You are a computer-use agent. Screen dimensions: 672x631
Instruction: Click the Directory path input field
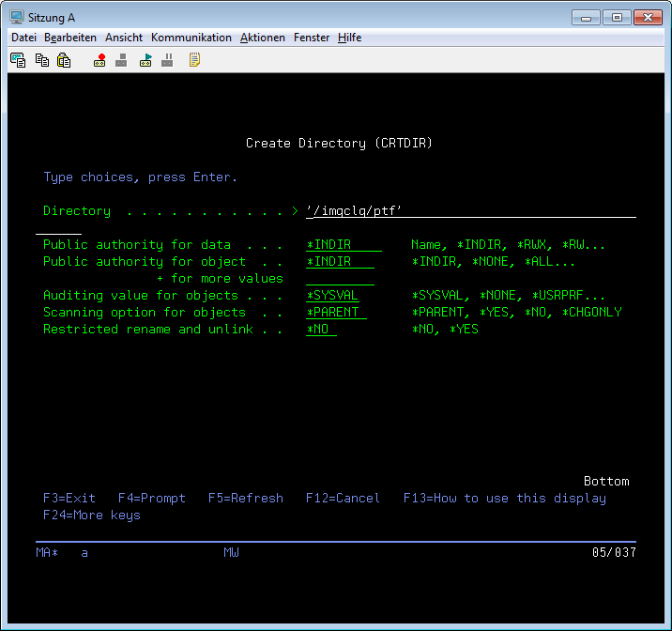[x=469, y=211]
